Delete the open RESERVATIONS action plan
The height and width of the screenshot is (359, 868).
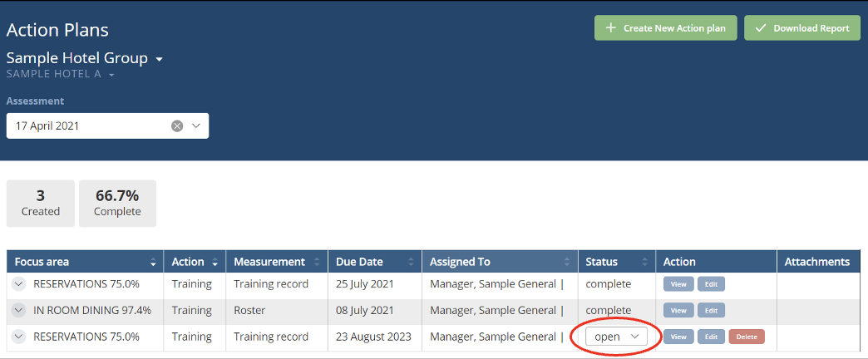746,337
